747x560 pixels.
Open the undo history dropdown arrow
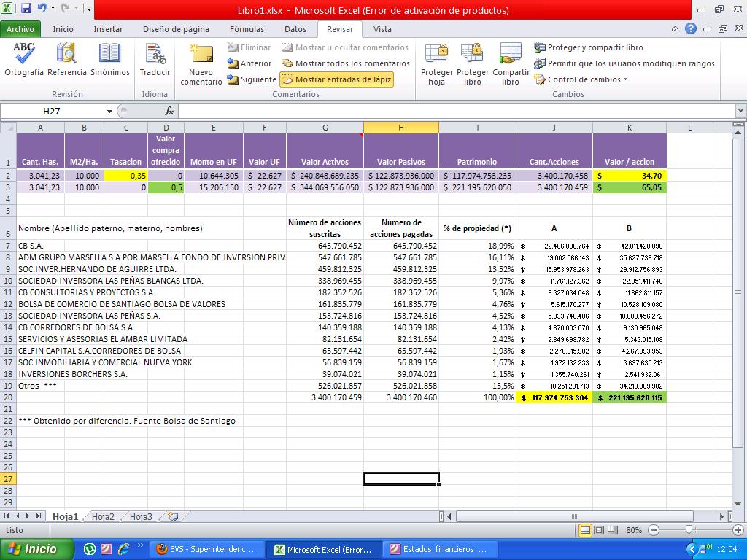pyautogui.click(x=53, y=8)
